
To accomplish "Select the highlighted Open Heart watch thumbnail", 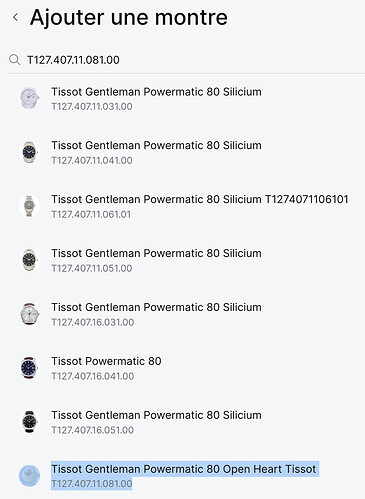I will coord(29,476).
